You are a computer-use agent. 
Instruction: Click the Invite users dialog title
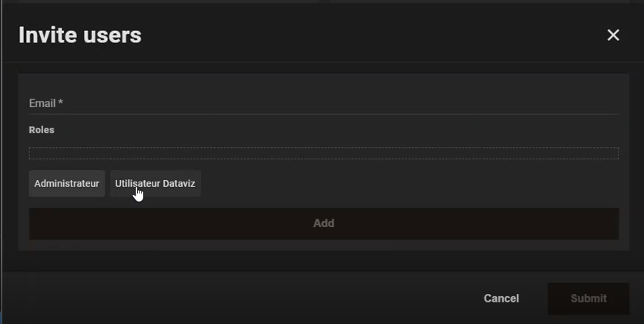tap(80, 35)
